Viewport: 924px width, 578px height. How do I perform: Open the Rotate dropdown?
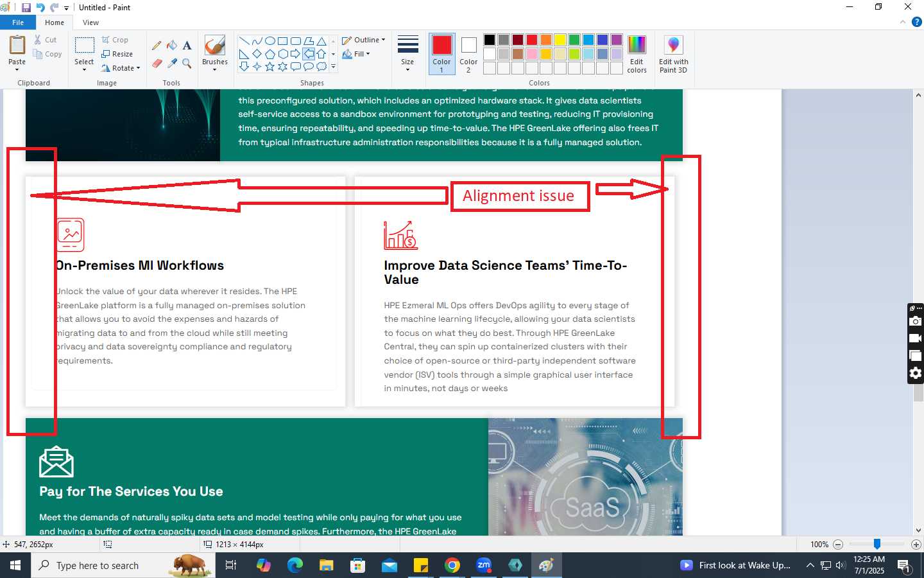121,68
